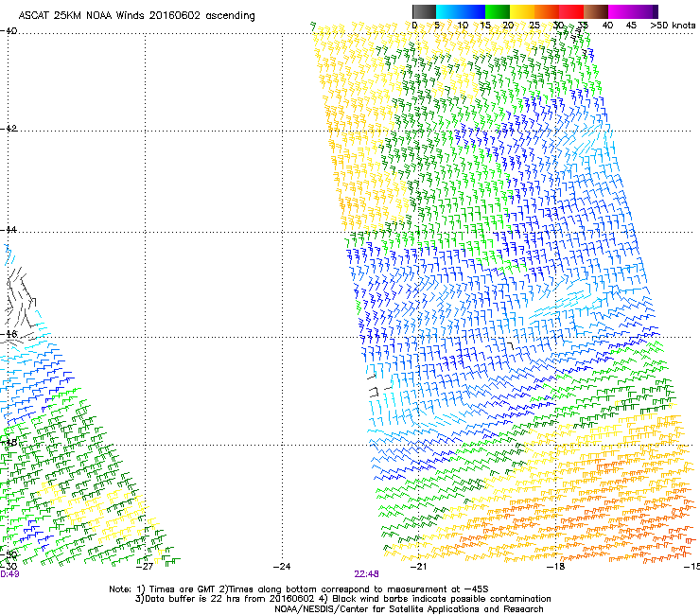
Task: Click the brown 35-40 knot legend segment
Action: [596, 11]
